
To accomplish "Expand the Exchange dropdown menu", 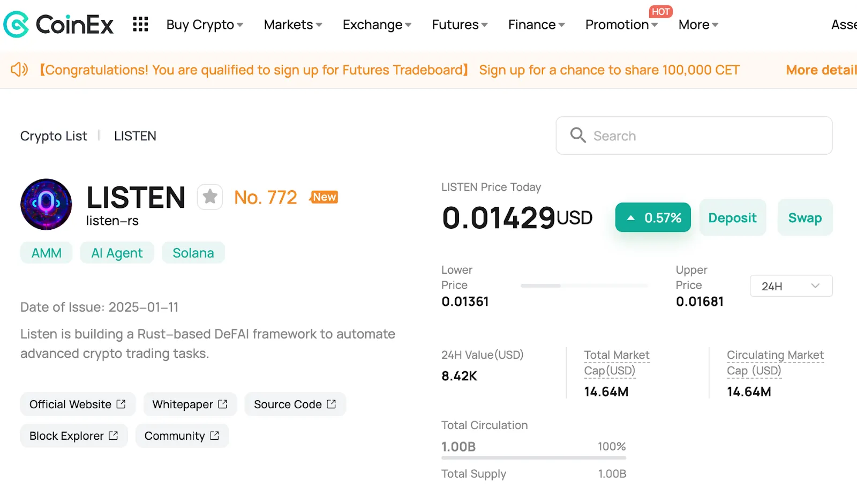I will point(377,25).
